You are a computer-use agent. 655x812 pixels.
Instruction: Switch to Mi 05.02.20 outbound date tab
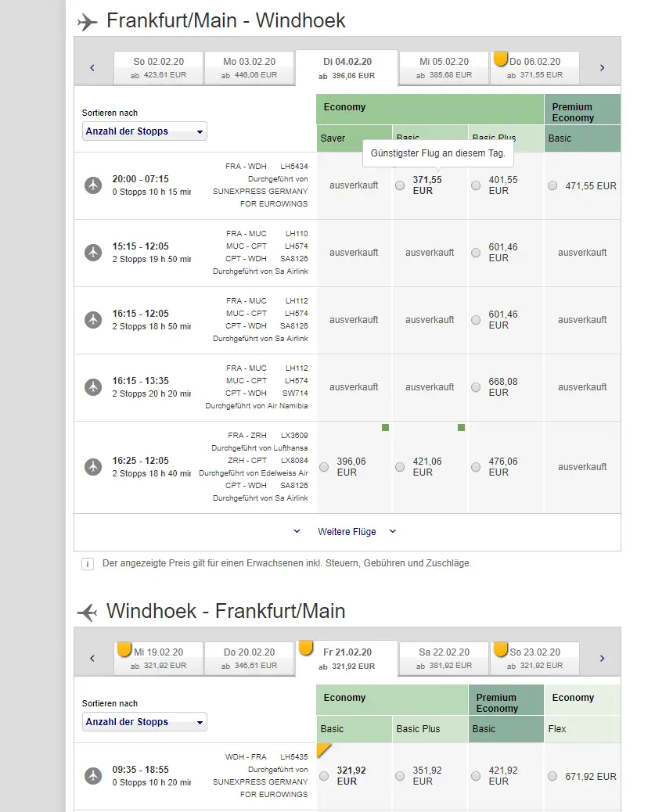click(x=444, y=68)
